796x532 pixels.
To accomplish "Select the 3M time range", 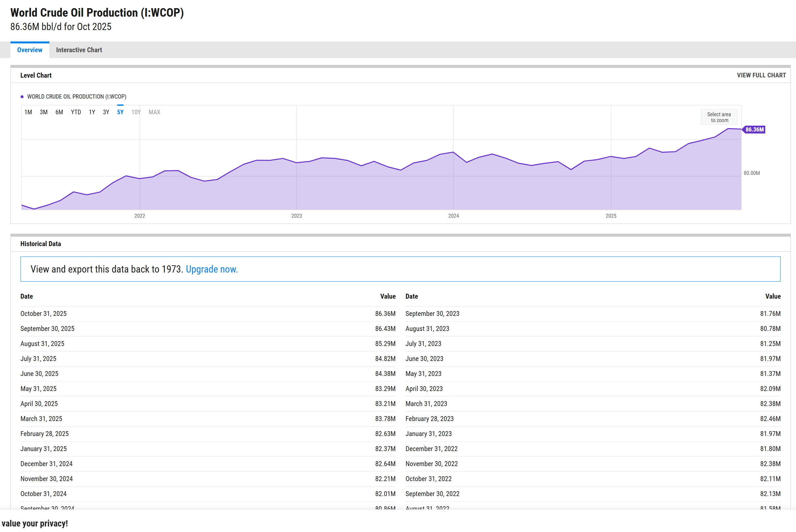I will point(43,112).
